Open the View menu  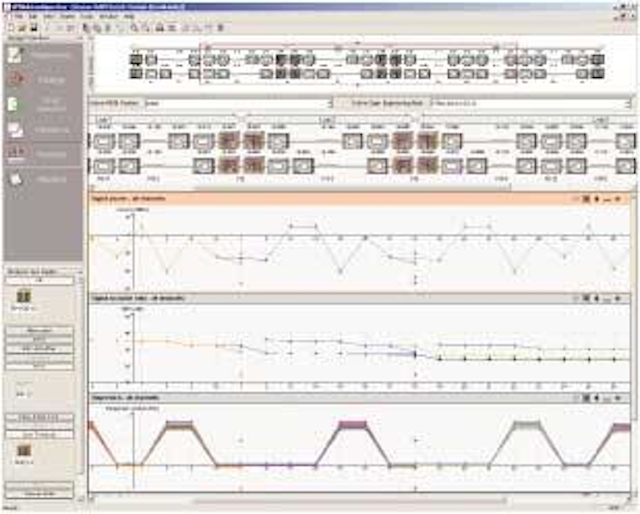point(49,16)
